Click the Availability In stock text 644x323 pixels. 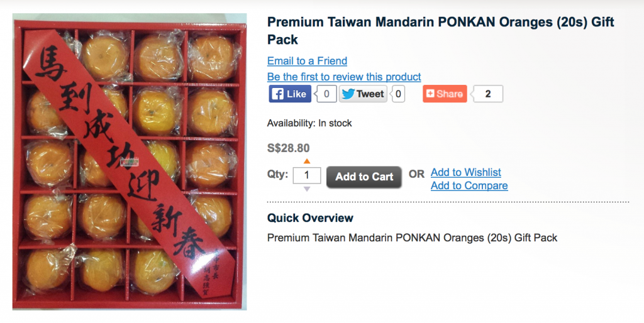(309, 123)
